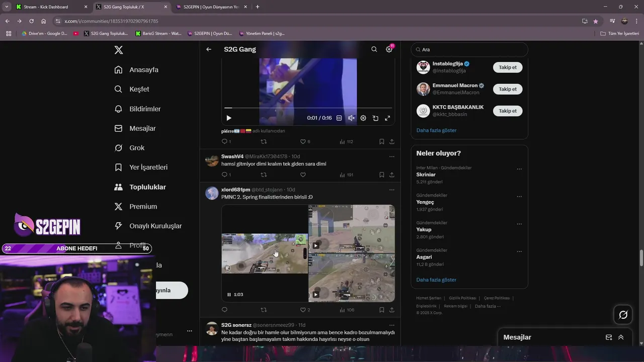Expand the Mesajlar drawer
644x362 pixels.
pyautogui.click(x=621, y=337)
